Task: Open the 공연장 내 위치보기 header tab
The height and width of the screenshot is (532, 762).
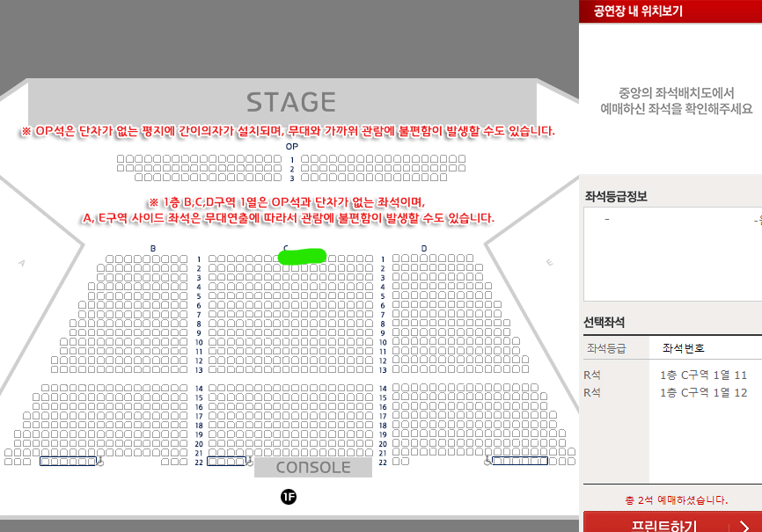Action: pos(638,11)
